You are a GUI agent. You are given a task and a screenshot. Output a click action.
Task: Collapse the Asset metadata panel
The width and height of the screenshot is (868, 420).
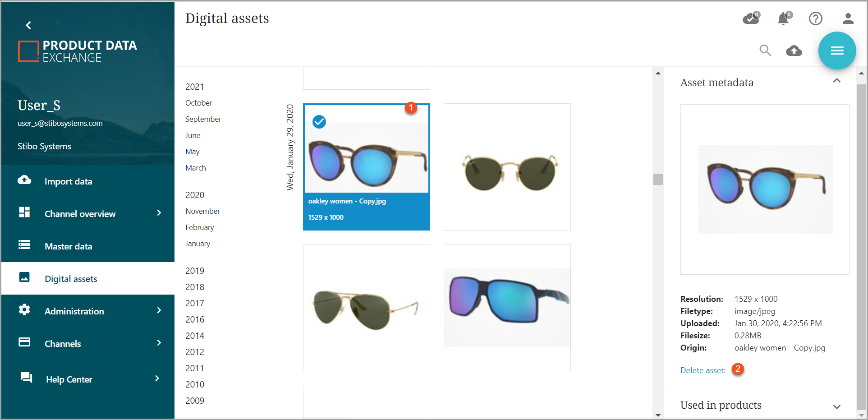coord(837,81)
